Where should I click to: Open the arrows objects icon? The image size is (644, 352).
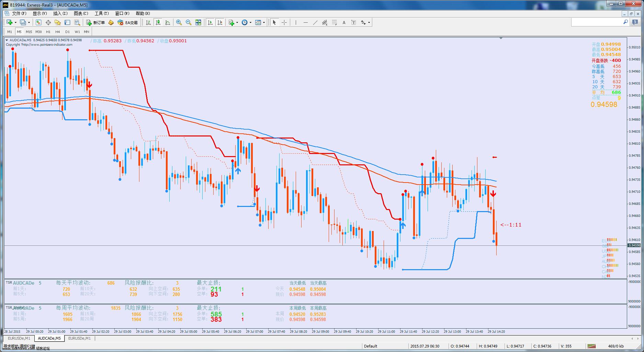[363, 22]
